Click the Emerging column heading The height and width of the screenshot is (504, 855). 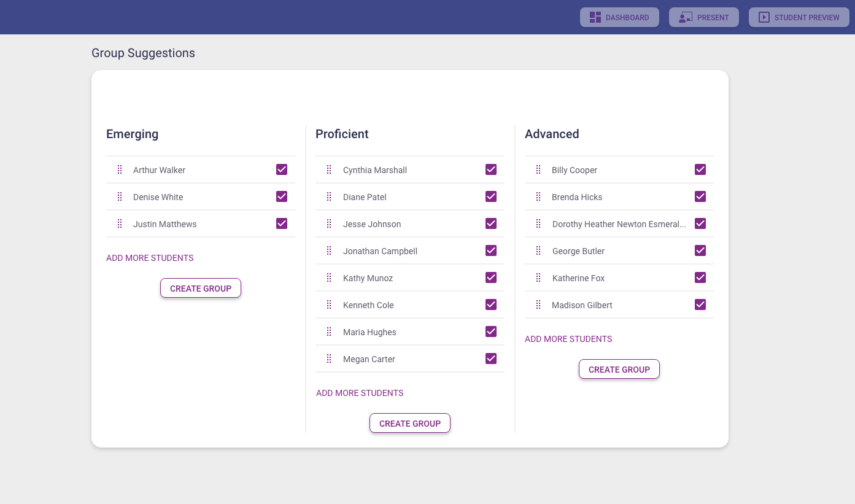(x=132, y=134)
